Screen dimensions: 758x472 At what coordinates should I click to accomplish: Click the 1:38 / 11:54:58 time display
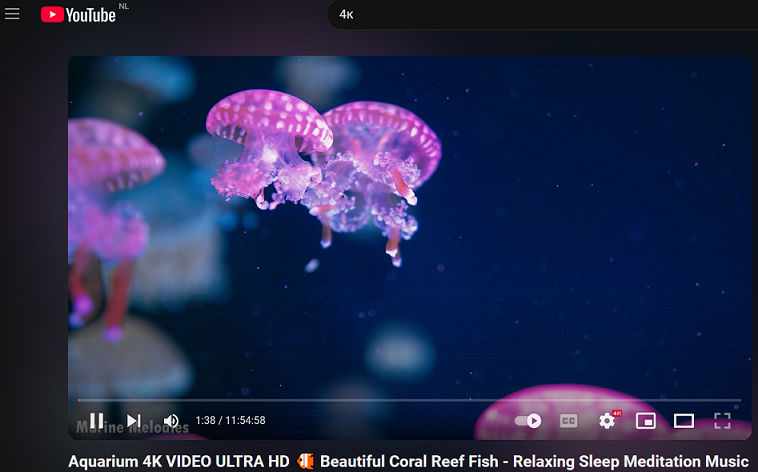(231, 420)
